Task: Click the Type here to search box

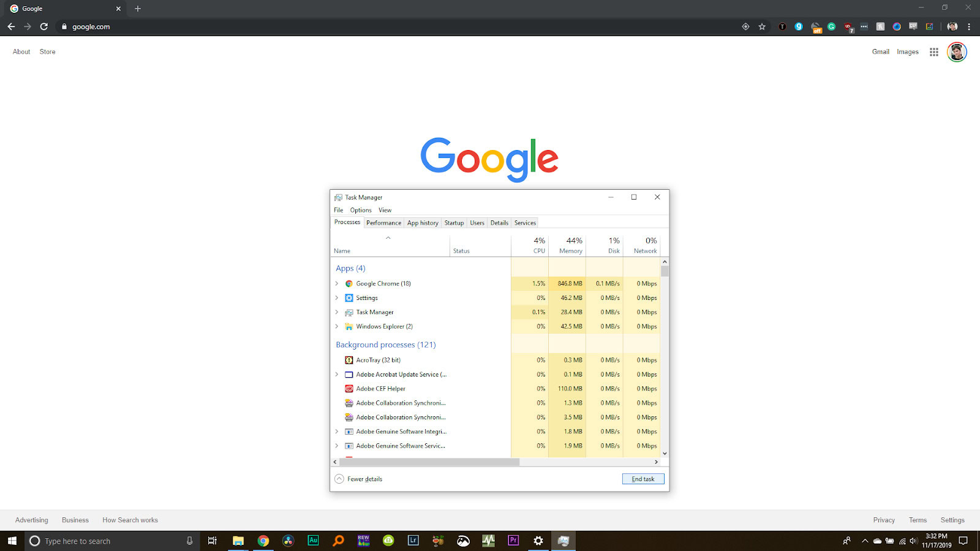Action: click(x=112, y=541)
